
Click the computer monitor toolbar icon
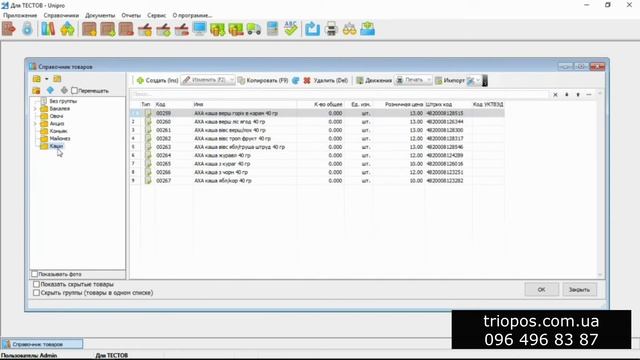(200, 29)
